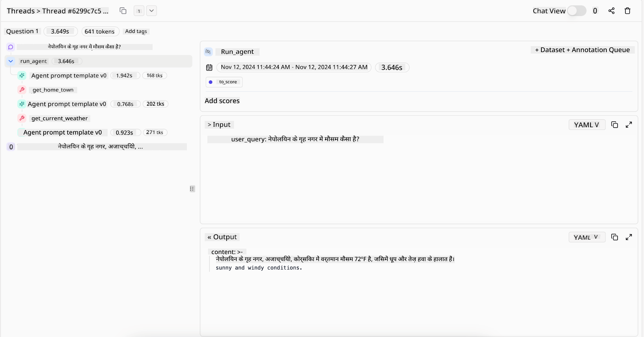Click the calendar icon beside the timestamps

pos(209,68)
